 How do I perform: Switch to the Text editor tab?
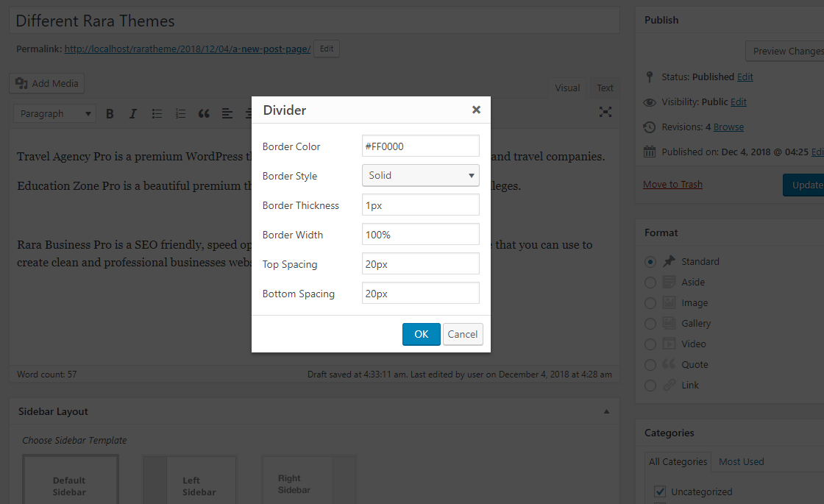coord(605,88)
